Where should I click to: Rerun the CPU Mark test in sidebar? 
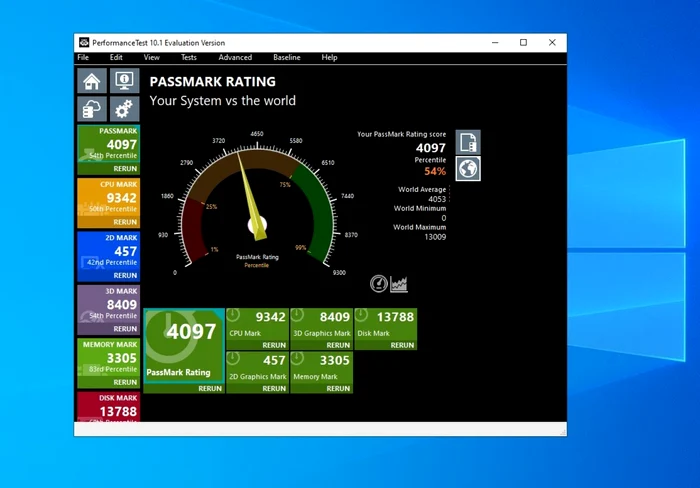coord(125,222)
